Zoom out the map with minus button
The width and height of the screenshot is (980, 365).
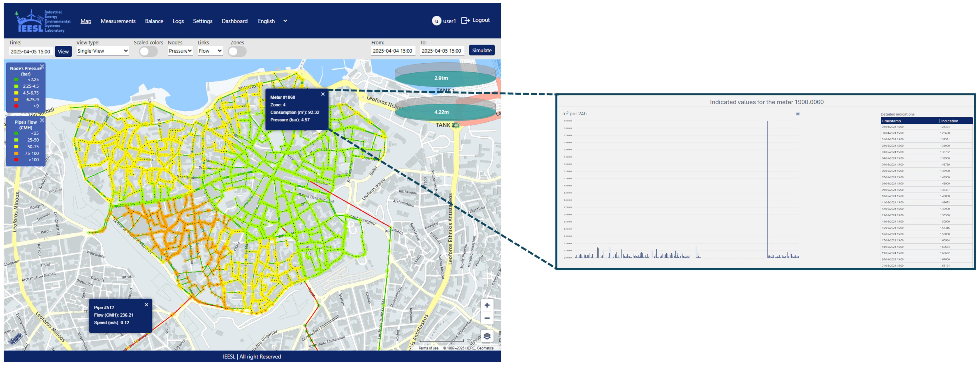[487, 318]
